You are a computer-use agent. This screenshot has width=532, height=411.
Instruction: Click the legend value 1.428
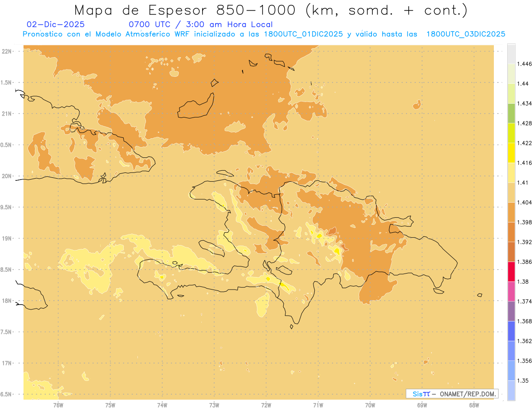click(524, 123)
